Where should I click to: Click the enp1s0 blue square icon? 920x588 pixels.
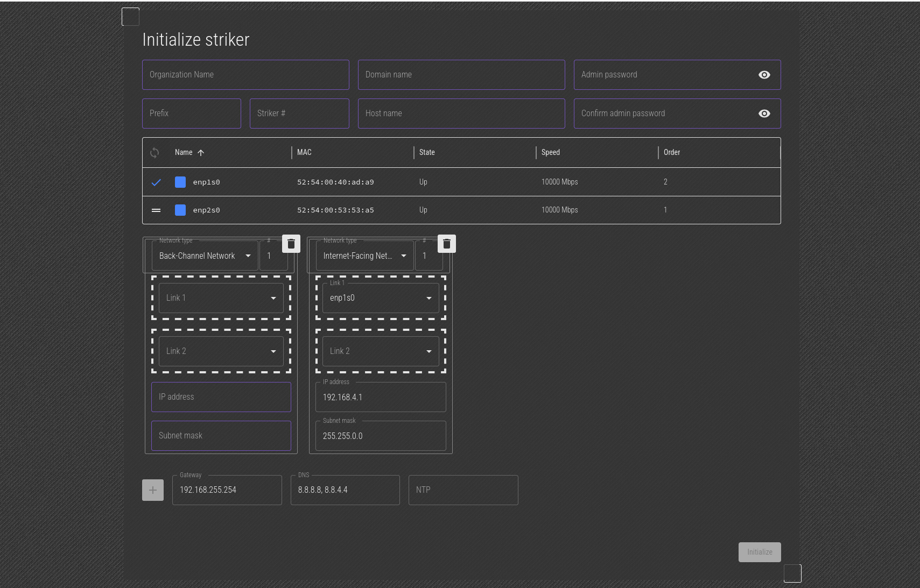180,182
